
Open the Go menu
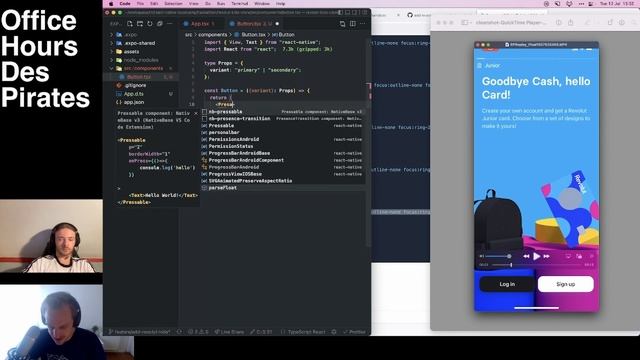(208, 3)
